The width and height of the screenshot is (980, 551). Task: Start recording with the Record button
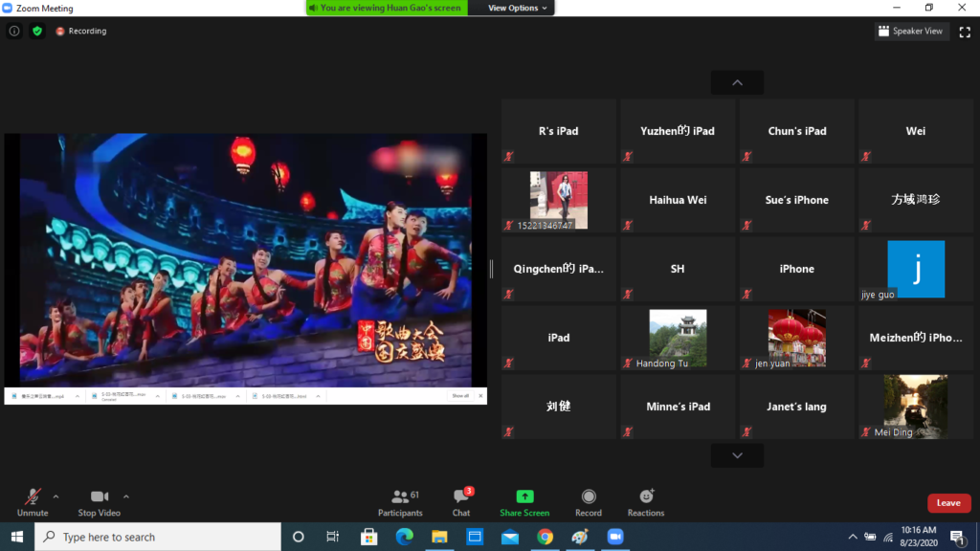(x=589, y=502)
